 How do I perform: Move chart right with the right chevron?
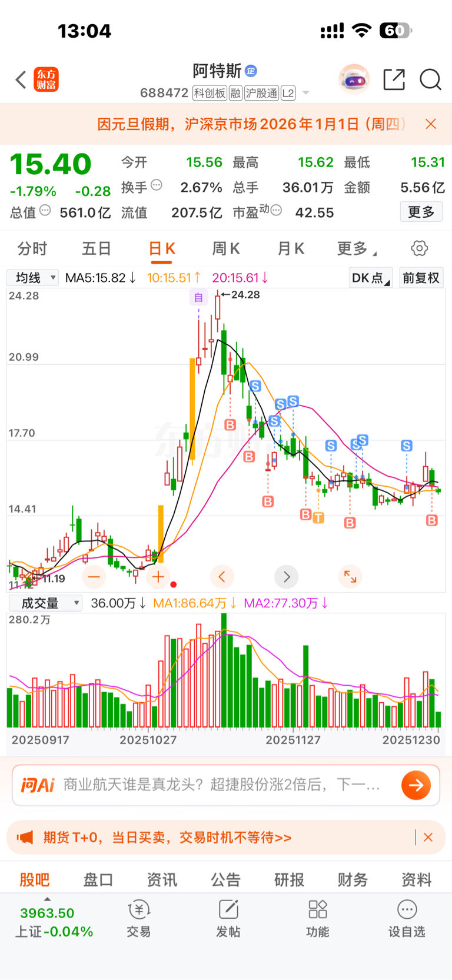(287, 577)
